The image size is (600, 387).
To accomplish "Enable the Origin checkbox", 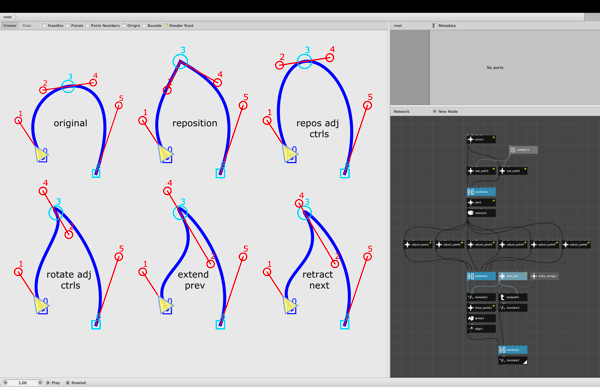I will [x=124, y=26].
